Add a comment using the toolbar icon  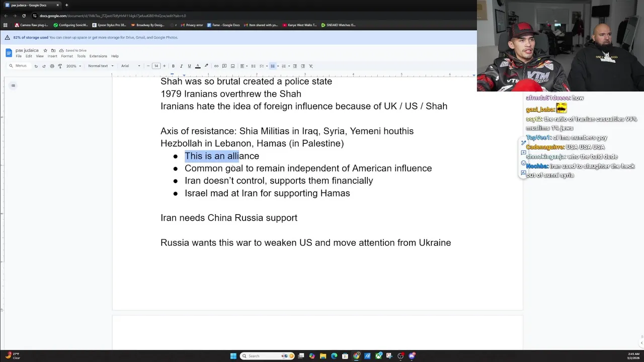click(224, 66)
